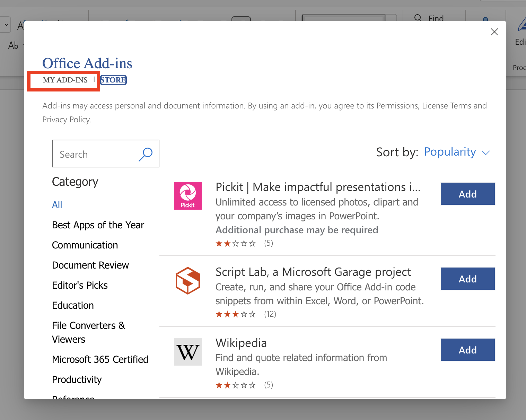Image resolution: width=526 pixels, height=420 pixels.
Task: Click the pink Pickit logo icon
Action: 188,196
